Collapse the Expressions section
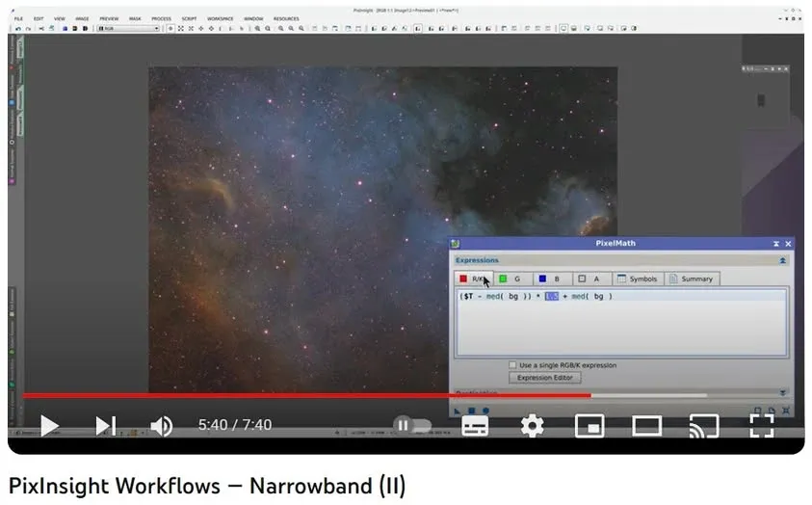 (x=782, y=260)
